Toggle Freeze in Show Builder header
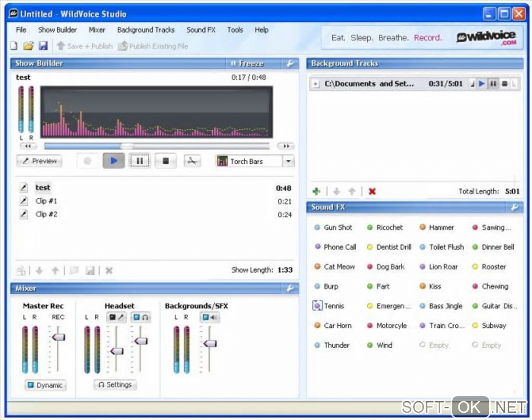The height and width of the screenshot is (420, 532). click(247, 64)
